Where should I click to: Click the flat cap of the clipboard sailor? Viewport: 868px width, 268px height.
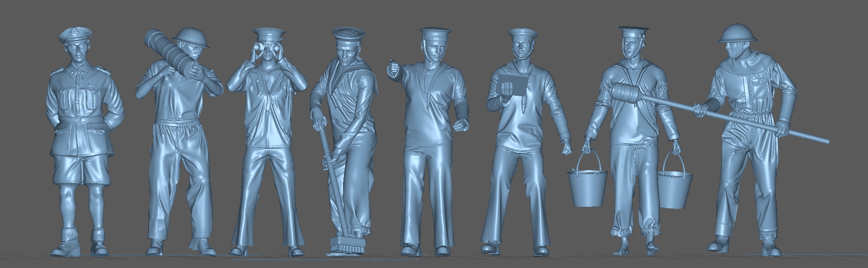coord(522,33)
